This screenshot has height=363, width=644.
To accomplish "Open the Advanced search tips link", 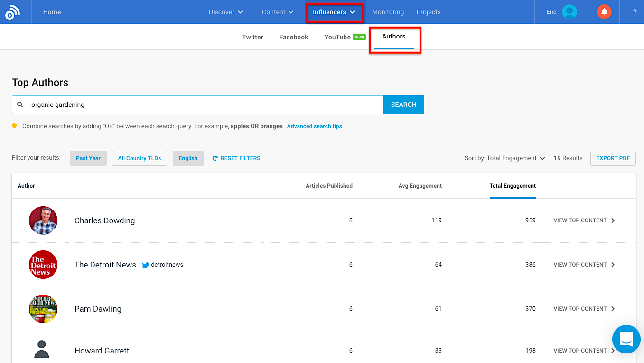I will pos(314,126).
